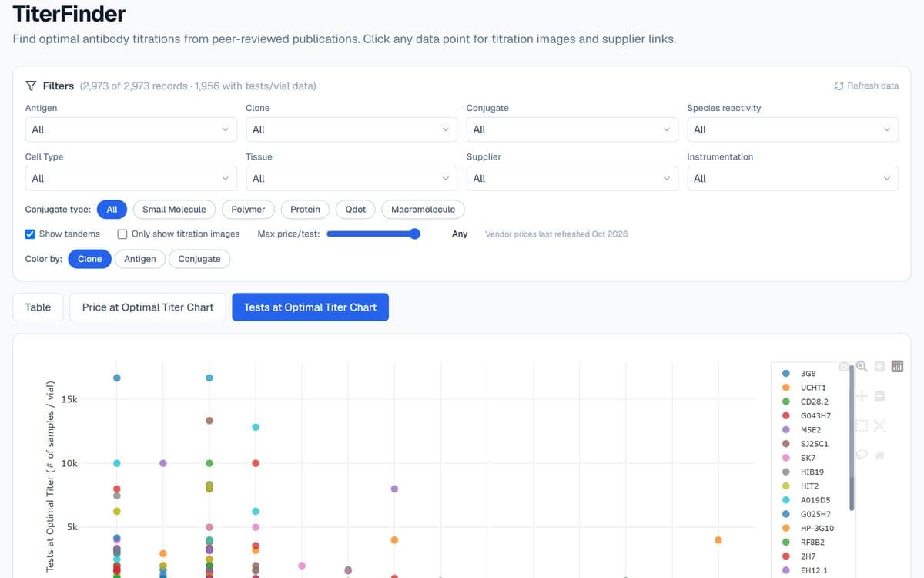Open Price at Optimal Titer Chart tab
The height and width of the screenshot is (578, 924).
(148, 307)
